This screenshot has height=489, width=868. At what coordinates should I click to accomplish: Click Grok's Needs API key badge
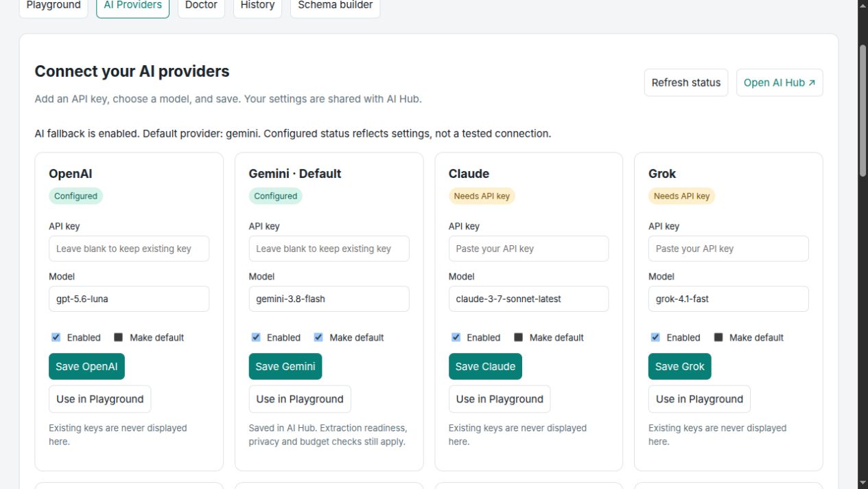pyautogui.click(x=681, y=196)
